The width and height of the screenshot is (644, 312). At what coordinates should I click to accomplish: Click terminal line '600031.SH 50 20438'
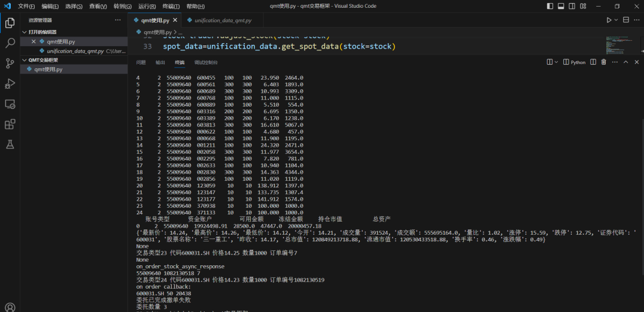coord(163,293)
